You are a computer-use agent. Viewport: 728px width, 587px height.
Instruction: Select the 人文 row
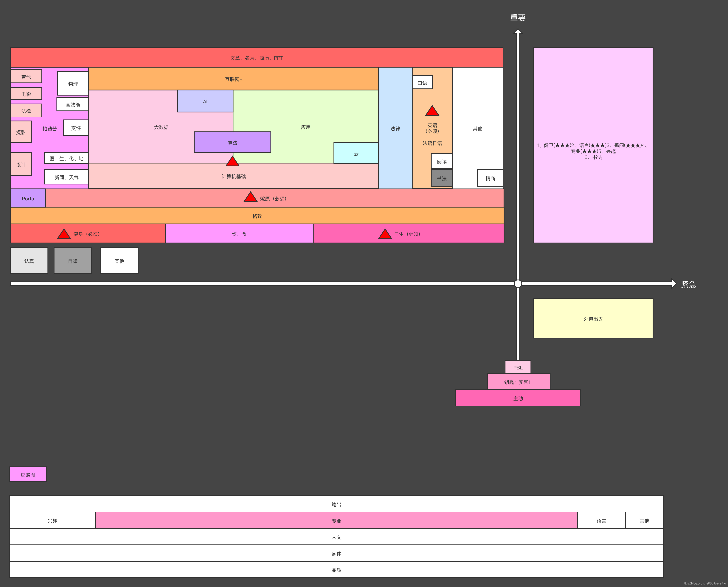click(336, 537)
